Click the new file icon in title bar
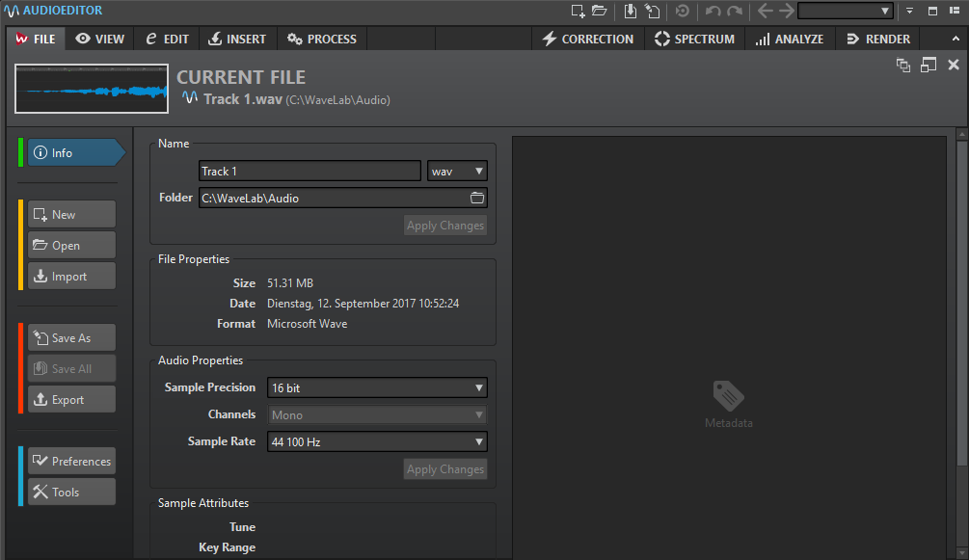969x560 pixels. pos(578,11)
